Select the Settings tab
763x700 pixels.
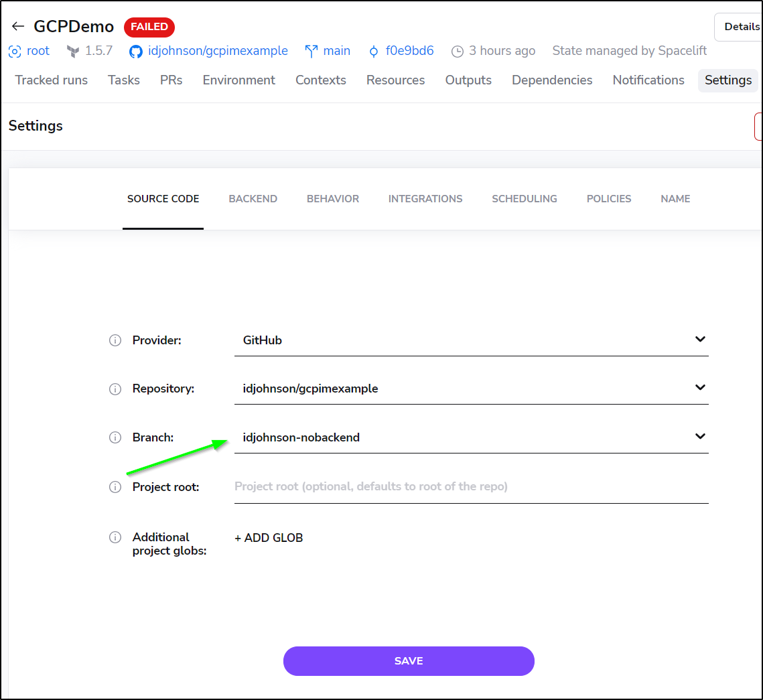tap(728, 80)
